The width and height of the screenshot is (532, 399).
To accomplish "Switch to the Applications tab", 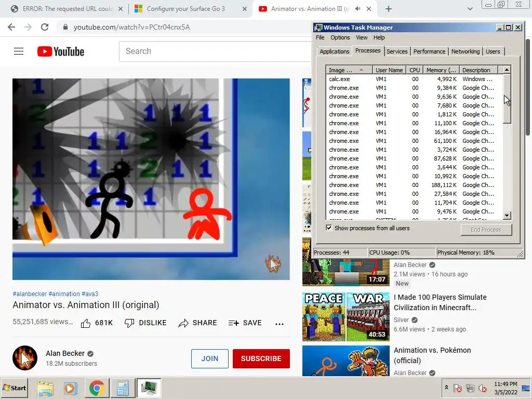I will (334, 51).
